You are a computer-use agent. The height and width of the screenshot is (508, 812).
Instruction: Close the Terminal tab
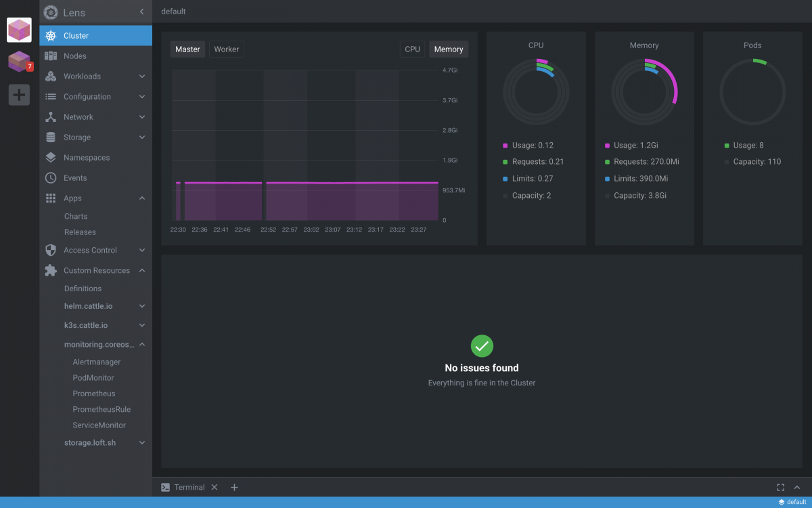click(215, 487)
